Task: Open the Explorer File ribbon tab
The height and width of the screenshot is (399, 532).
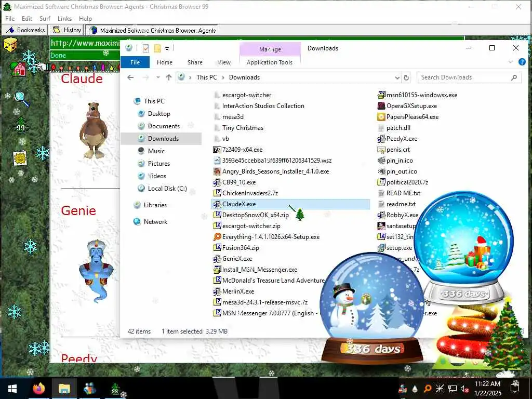Action: point(135,62)
